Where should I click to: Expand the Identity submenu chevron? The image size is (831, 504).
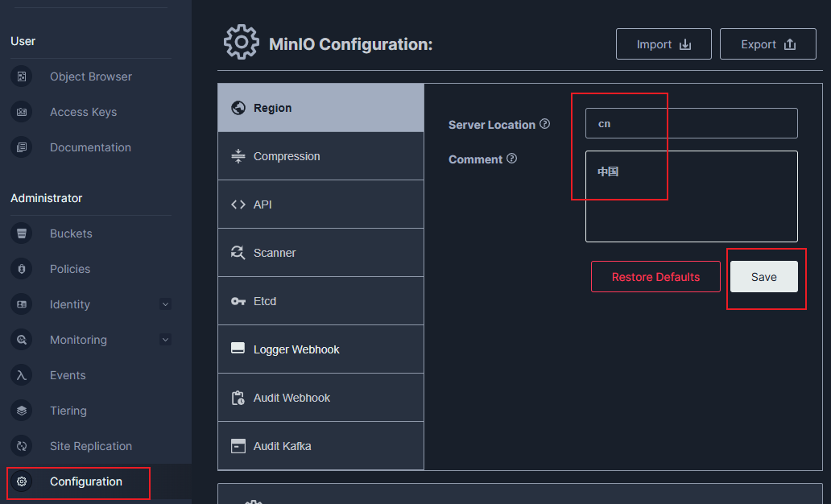click(x=165, y=304)
